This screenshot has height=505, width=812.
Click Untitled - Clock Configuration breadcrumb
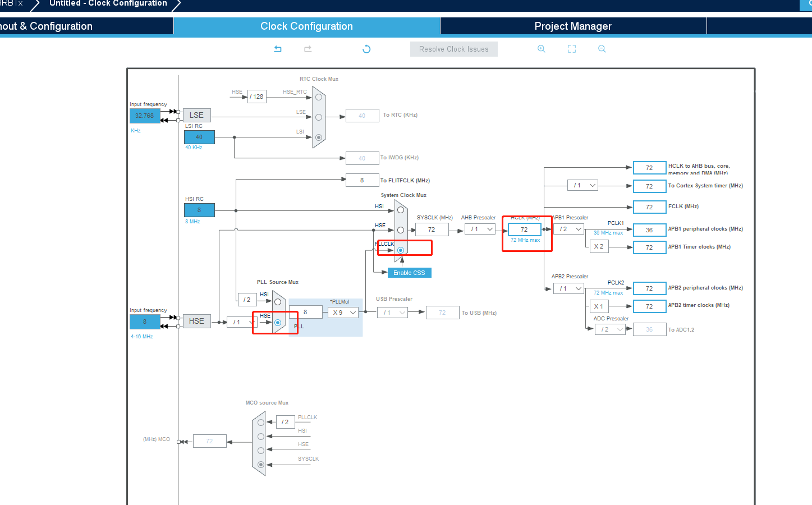pos(108,3)
